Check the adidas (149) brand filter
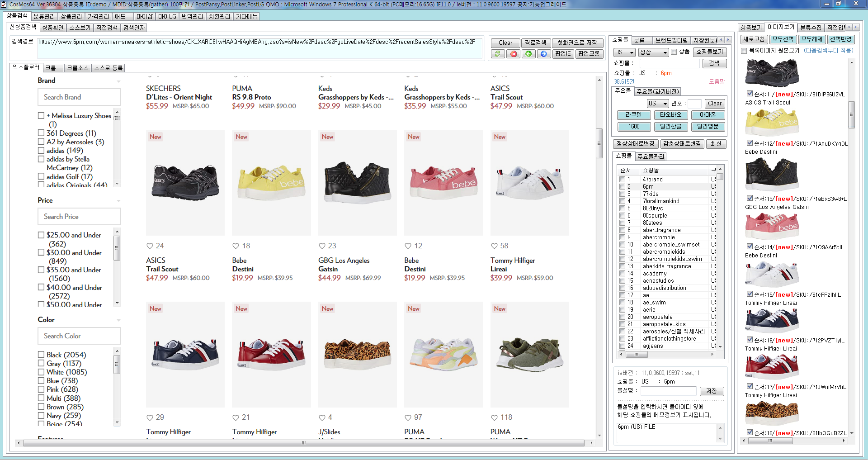 (41, 150)
